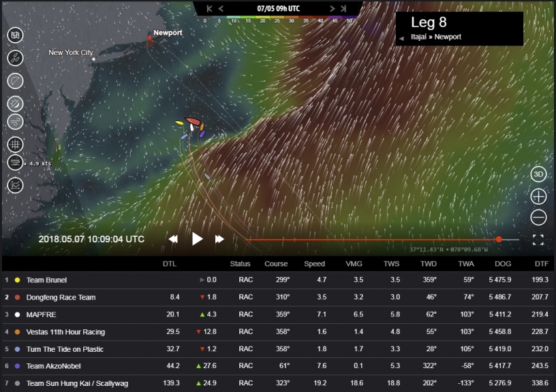Click the 2018.05.07 10:09:04 UTC timestamp
Viewport: 556px width, 392px height.
point(91,239)
